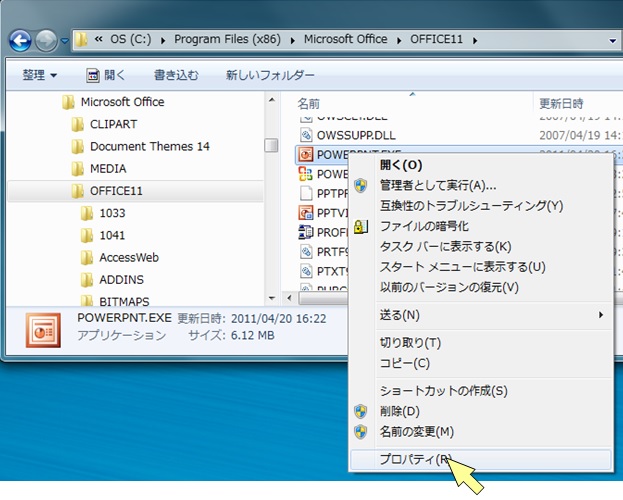Image resolution: width=623 pixels, height=500 pixels.
Task: Click the AccessWeb folder icon
Action: (87, 258)
